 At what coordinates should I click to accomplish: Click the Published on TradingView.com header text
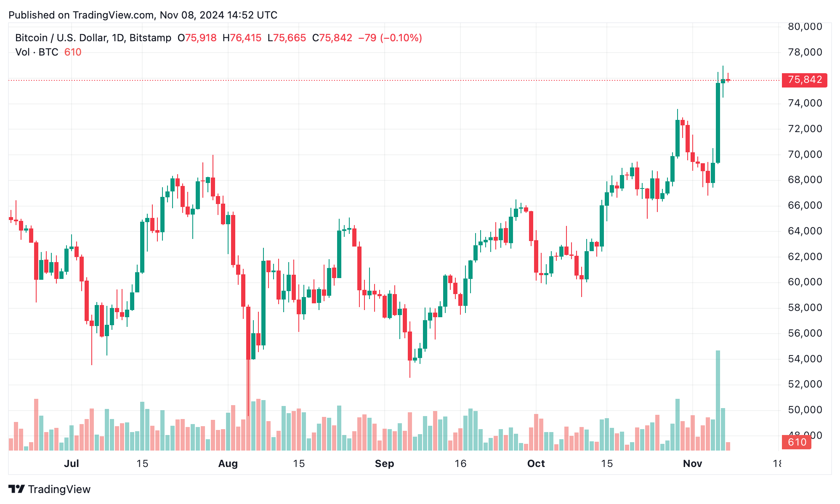(x=143, y=15)
